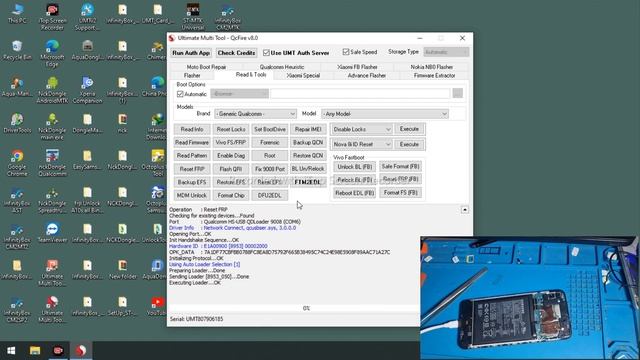Open Windows Start menu
Viewport: 640px width, 360px height.
point(11,351)
